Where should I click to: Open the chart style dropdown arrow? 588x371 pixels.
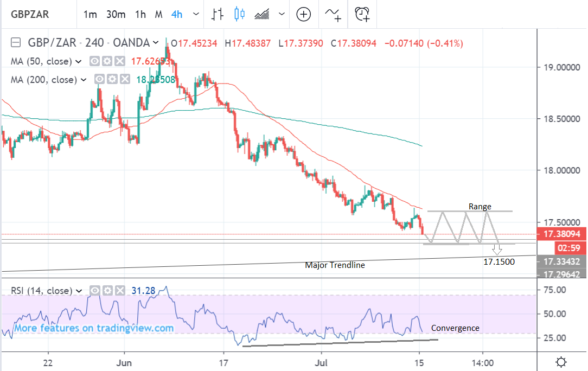(x=280, y=15)
